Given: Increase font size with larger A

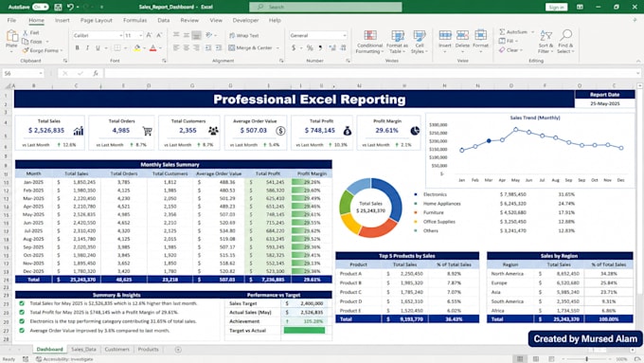Looking at the screenshot, I should (x=149, y=35).
